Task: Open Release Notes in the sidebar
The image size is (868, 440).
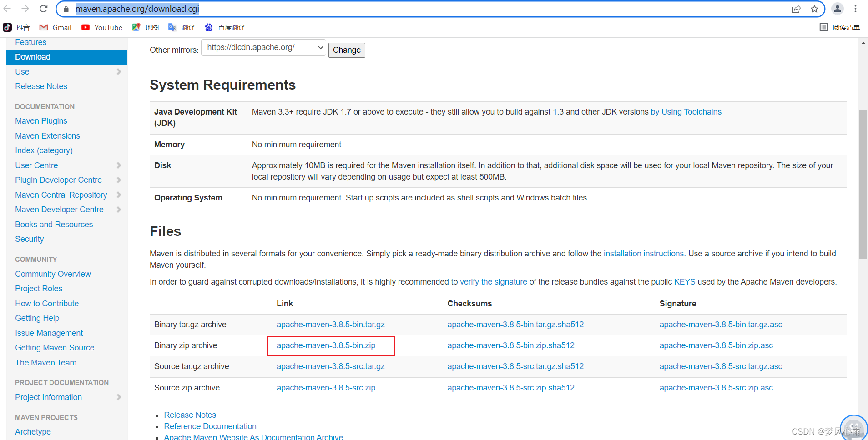Action: (41, 86)
